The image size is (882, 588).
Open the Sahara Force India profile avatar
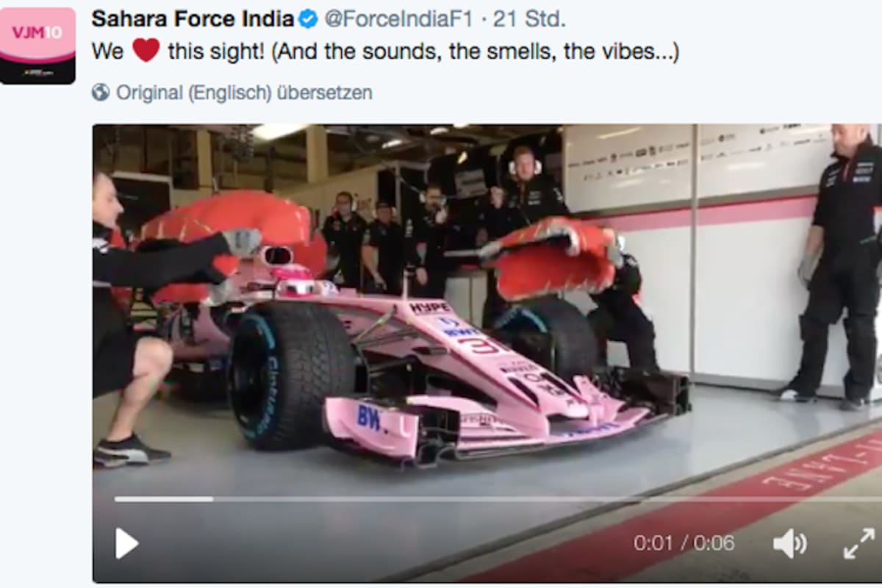click(37, 46)
